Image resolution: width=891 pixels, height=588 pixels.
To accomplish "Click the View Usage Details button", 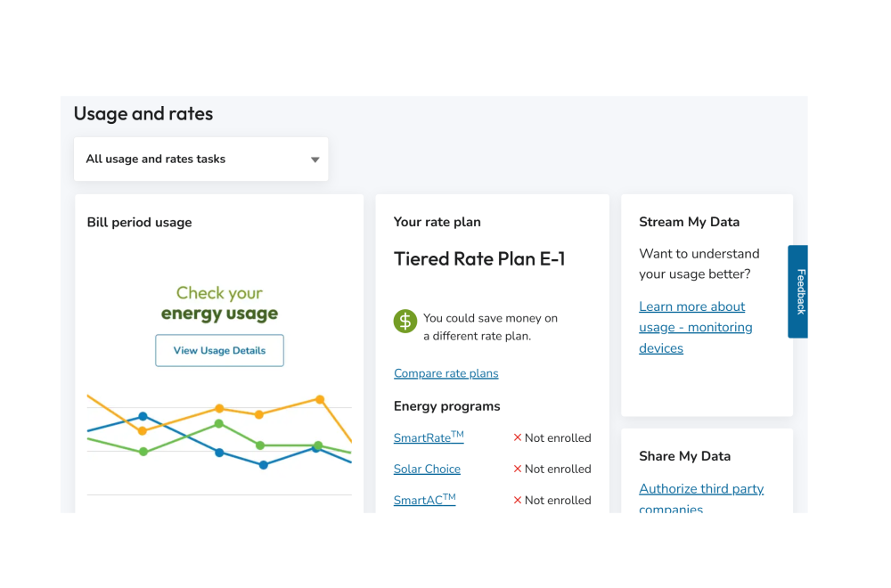I will click(x=219, y=350).
